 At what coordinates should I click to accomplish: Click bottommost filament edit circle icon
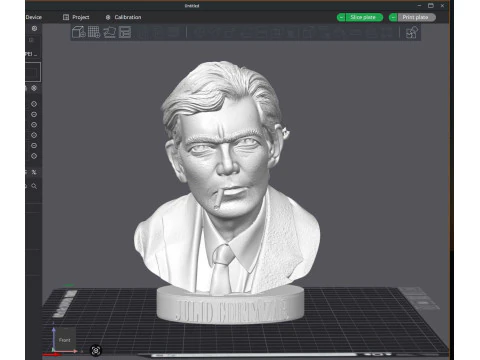34,156
